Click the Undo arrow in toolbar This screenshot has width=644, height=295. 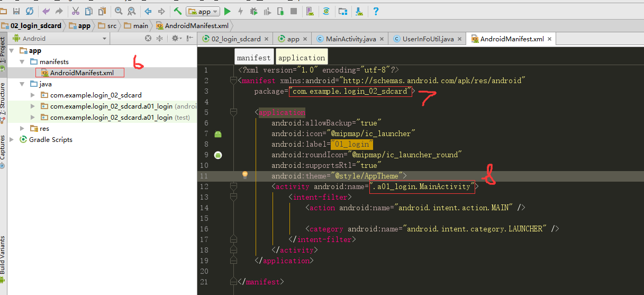point(46,11)
